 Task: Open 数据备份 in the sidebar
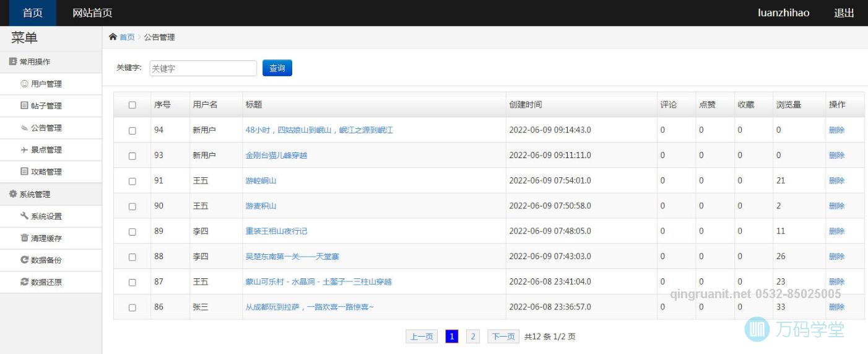point(51,260)
